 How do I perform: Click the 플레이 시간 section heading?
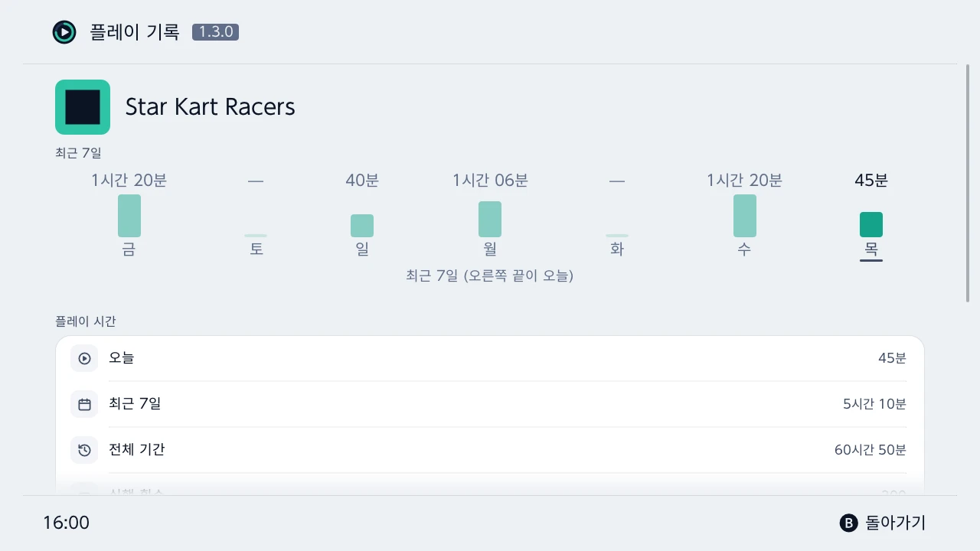pos(86,321)
